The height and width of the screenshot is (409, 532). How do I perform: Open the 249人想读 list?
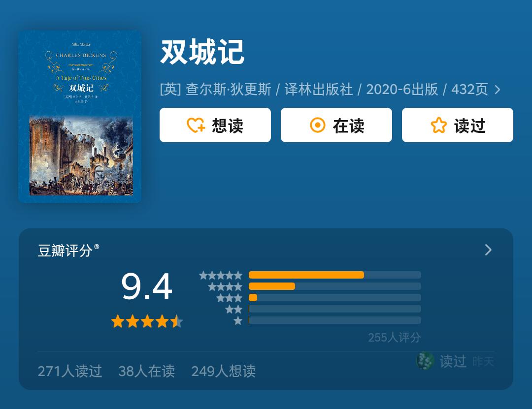224,371
